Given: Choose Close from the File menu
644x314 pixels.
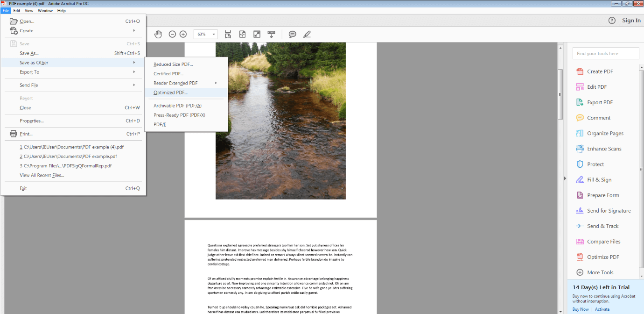Looking at the screenshot, I should tap(73, 107).
